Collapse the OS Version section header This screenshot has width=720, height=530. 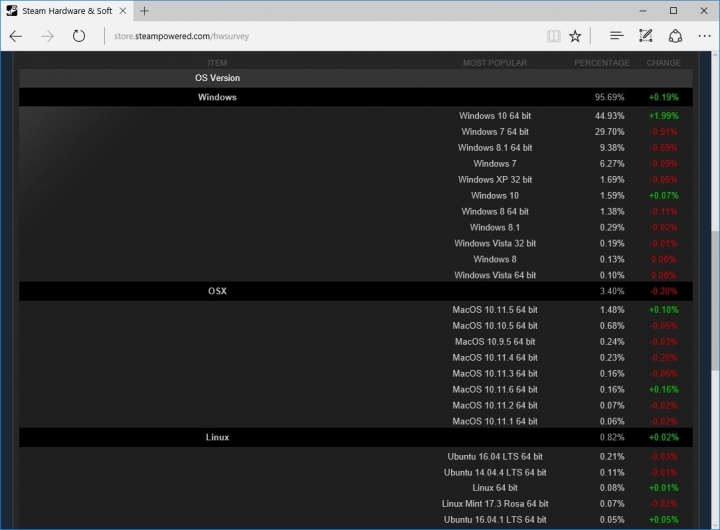356,78
